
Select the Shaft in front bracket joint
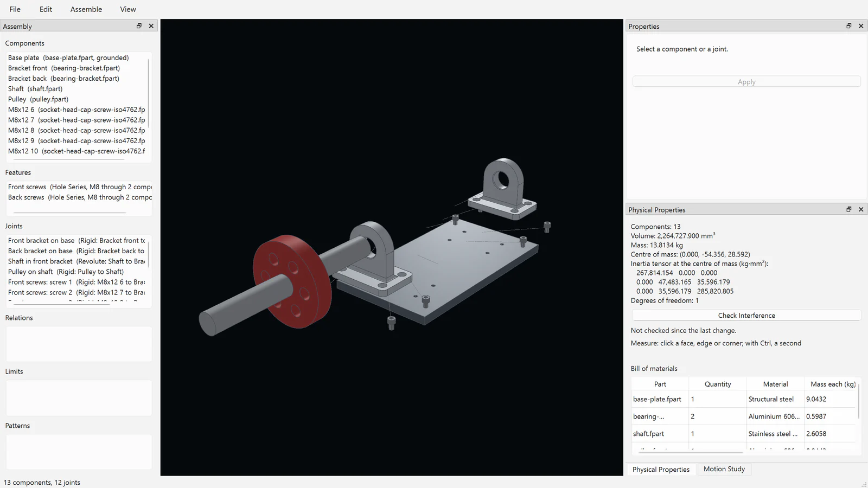coord(77,261)
